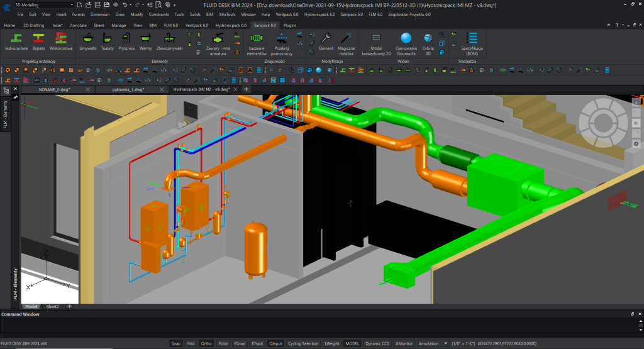Image resolution: width=644 pixels, height=349 pixels.
Task: Switch to the Hydronicpack 6.0 ribbon tab
Action: (x=230, y=25)
